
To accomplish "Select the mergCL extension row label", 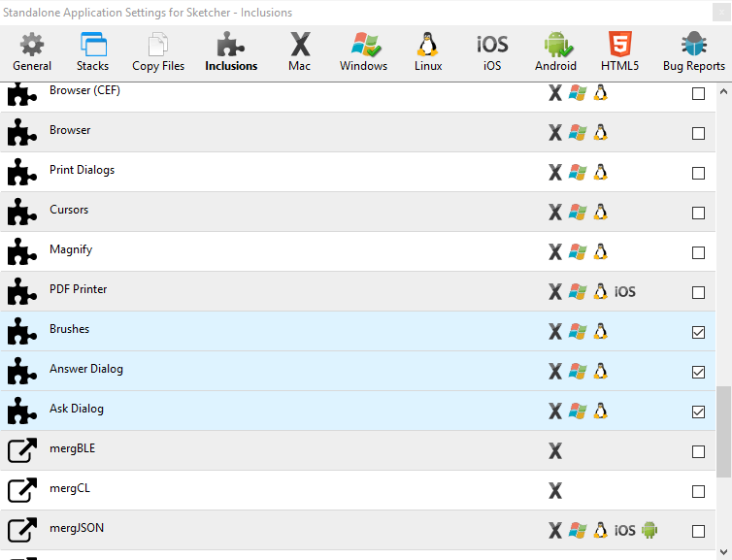I will pos(70,488).
